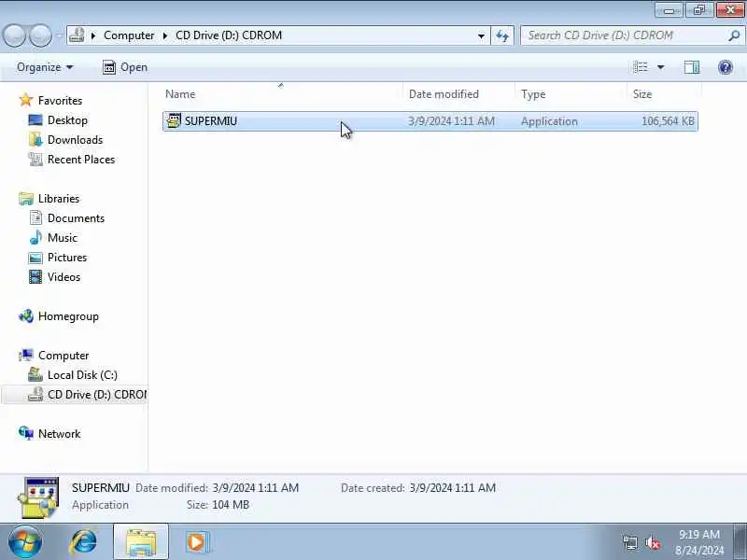Screen dimensions: 747x560
Task: Click the SUPERMIU file name text
Action: click(211, 121)
